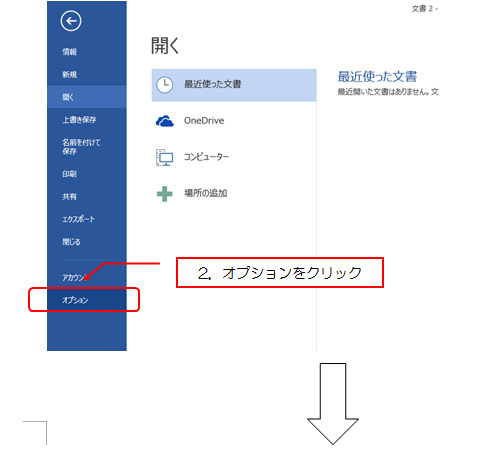Screen dimensions: 485x453
Task: Click the 場所の追加 label
Action: (x=206, y=193)
